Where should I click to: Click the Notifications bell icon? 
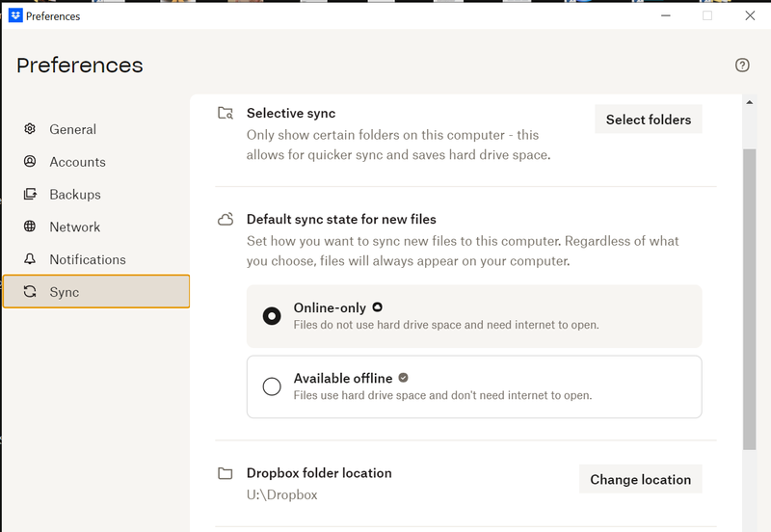point(30,259)
